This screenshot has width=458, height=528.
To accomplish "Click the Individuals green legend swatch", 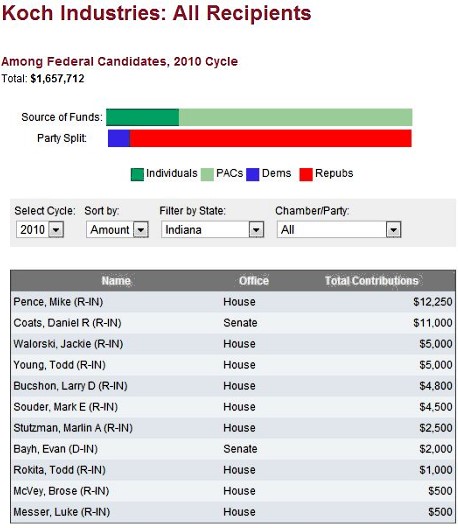I will (137, 174).
